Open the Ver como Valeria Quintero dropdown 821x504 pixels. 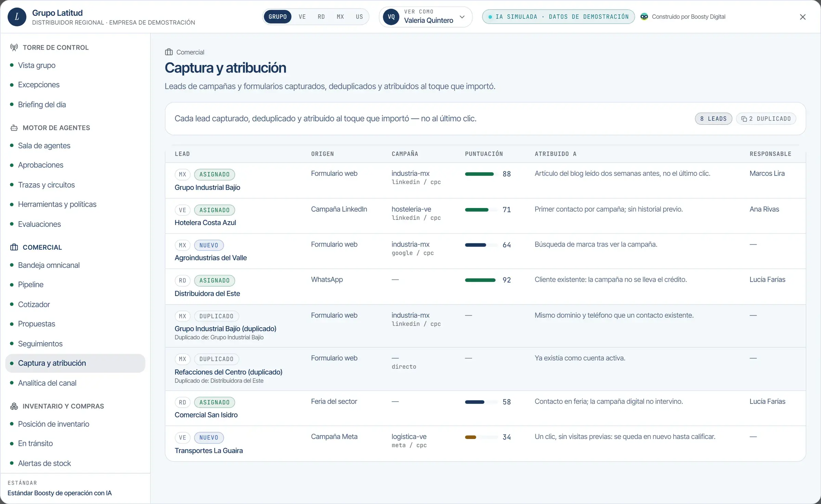point(426,17)
